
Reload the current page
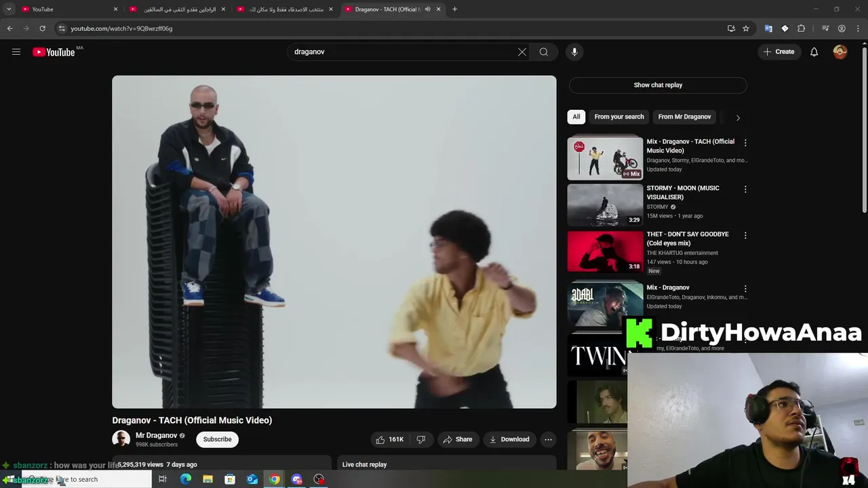pos(42,28)
